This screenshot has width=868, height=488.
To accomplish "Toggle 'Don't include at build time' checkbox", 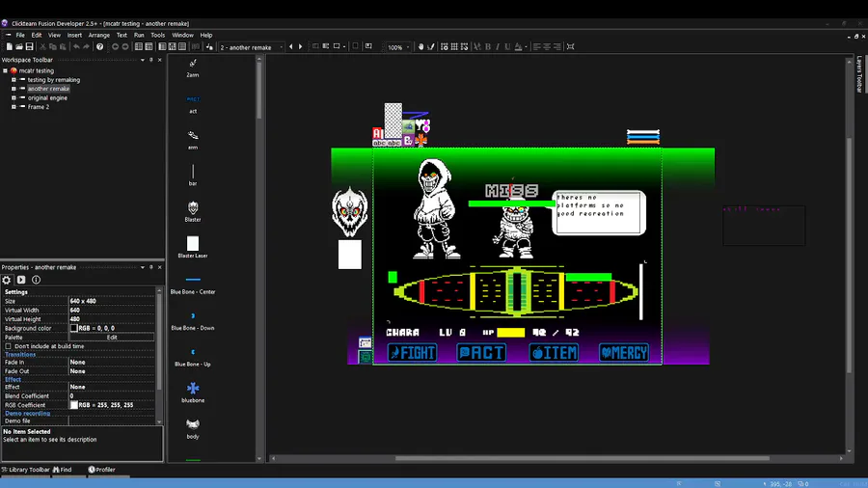I will click(x=9, y=346).
